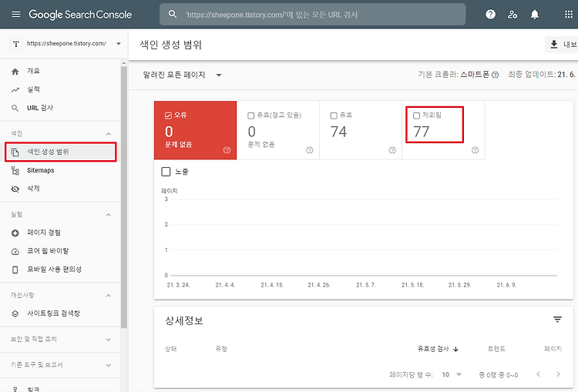The image size is (578, 392).
Task: Open the user settings icon
Action: point(512,15)
